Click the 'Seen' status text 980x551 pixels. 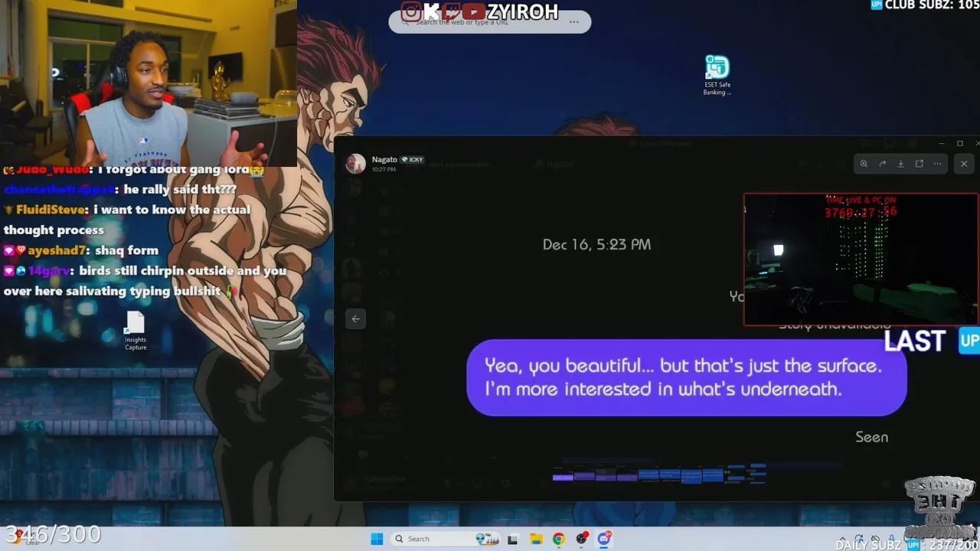point(872,437)
